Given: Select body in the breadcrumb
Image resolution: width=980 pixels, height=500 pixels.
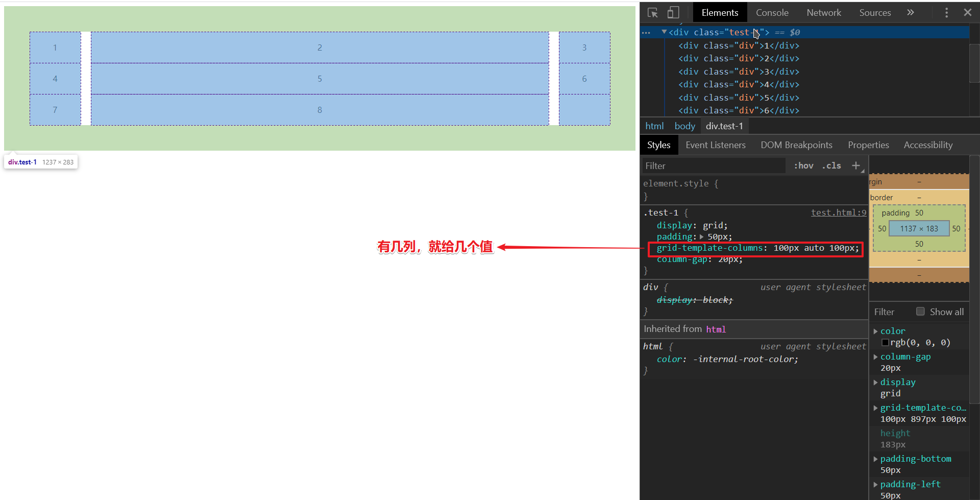Looking at the screenshot, I should pyautogui.click(x=684, y=126).
